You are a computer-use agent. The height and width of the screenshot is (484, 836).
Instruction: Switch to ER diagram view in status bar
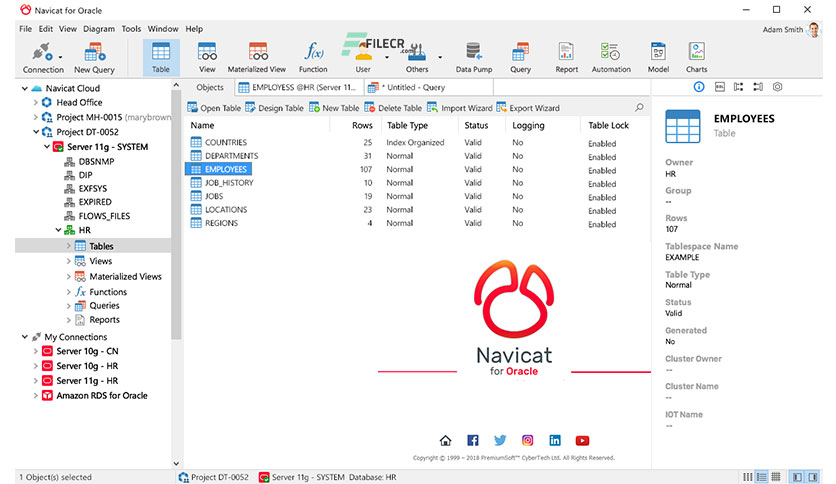[x=776, y=477]
